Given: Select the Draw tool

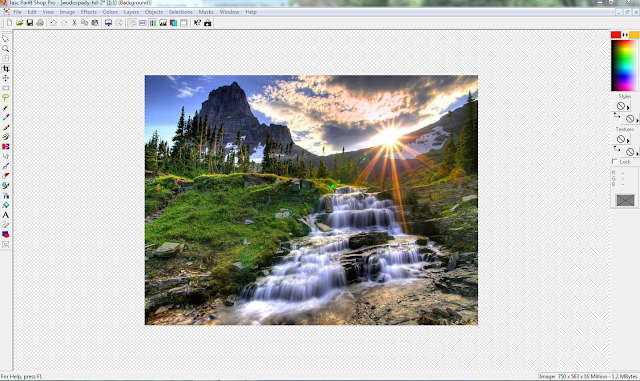Looking at the screenshot, I should pos(6,225).
